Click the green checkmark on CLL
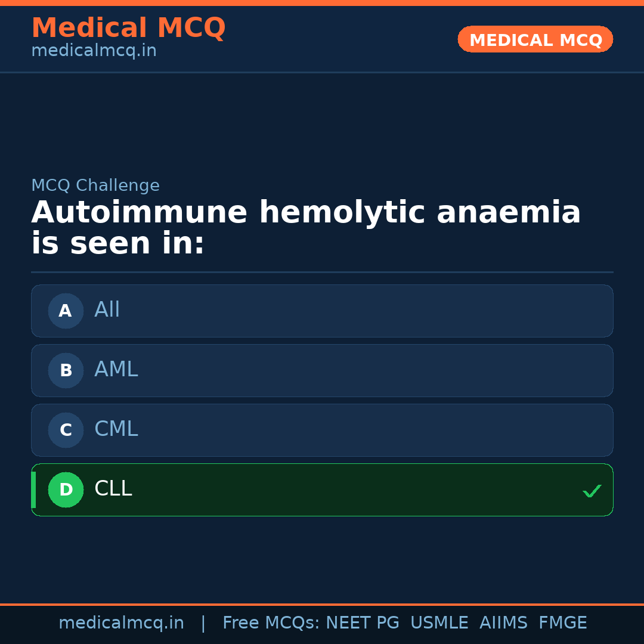The image size is (644, 644). point(592,491)
